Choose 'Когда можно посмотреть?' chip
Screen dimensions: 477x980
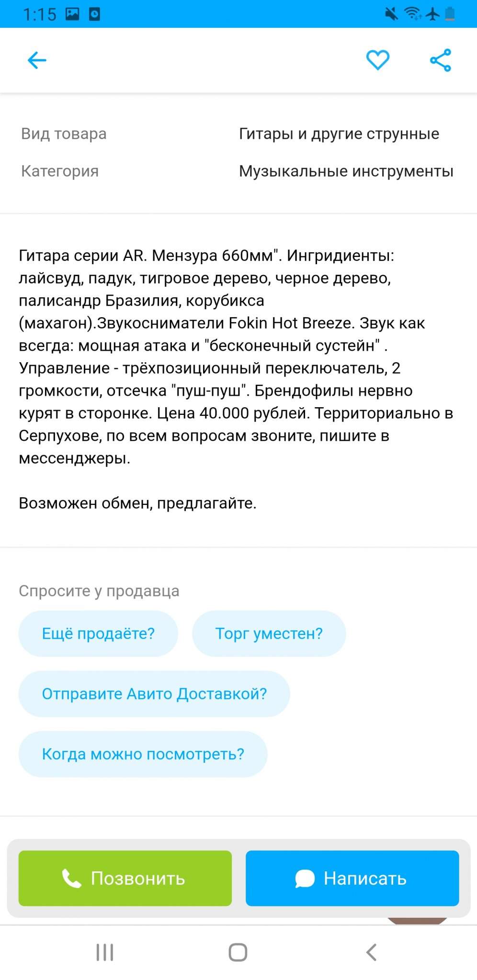[143, 754]
